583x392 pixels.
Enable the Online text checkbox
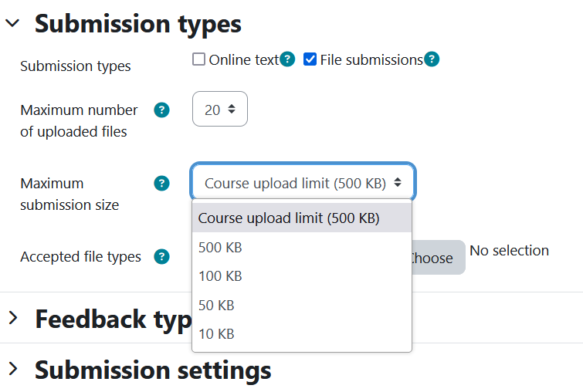tap(198, 59)
